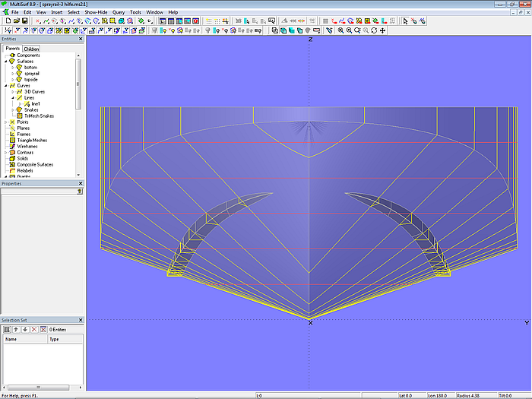
Task: Click the delete red X in Selection Set
Action: click(x=33, y=329)
